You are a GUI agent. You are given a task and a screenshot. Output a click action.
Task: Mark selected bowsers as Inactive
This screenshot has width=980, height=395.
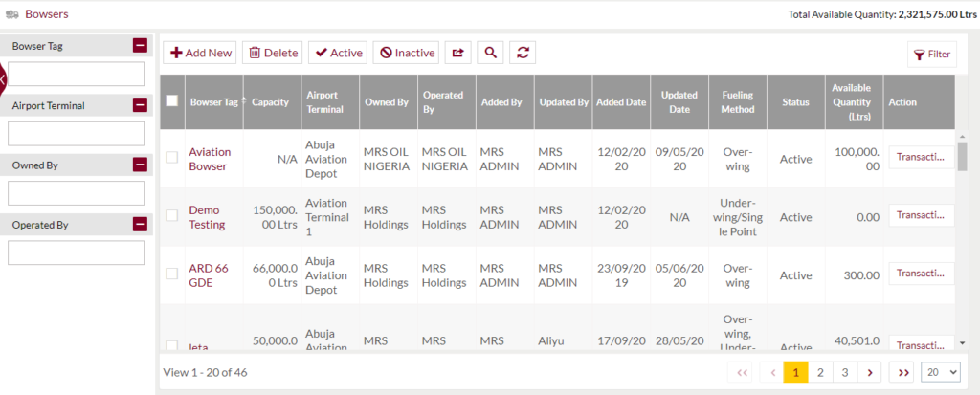pos(406,54)
